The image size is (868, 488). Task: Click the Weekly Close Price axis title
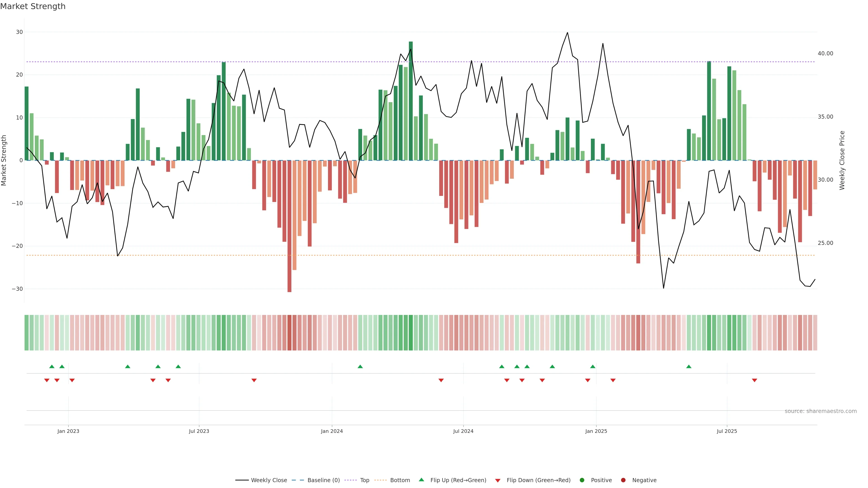point(842,160)
